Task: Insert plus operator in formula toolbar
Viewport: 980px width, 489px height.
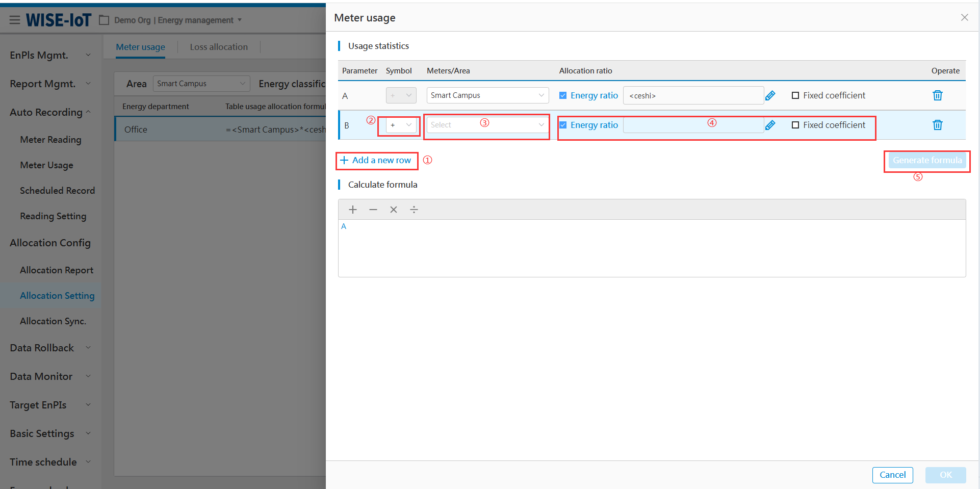Action: pyautogui.click(x=353, y=210)
